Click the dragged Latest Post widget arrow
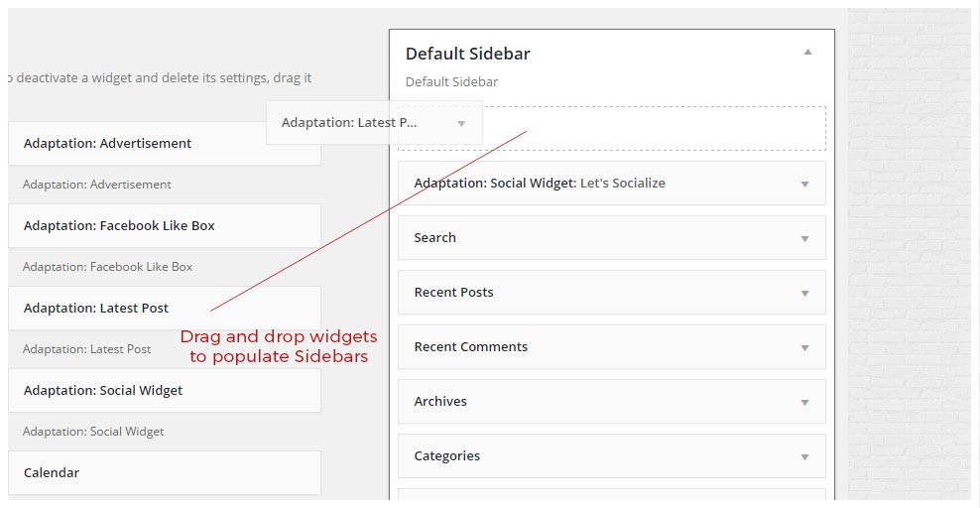 [461, 123]
